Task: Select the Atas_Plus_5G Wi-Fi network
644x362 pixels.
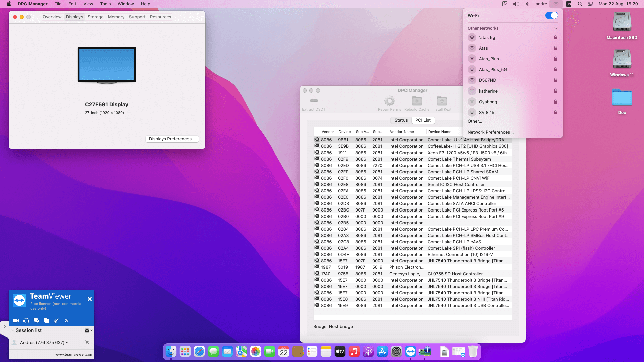Action: [x=493, y=70]
